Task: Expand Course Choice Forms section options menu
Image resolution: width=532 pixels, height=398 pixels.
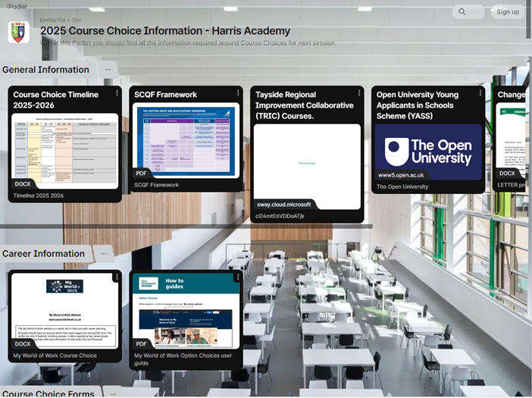Action: 112,393
